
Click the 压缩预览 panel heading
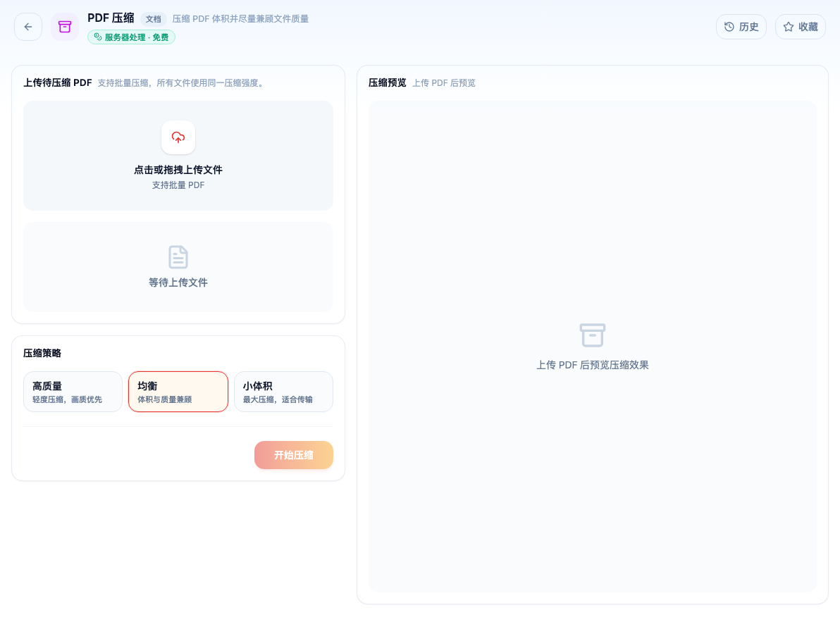(x=388, y=83)
